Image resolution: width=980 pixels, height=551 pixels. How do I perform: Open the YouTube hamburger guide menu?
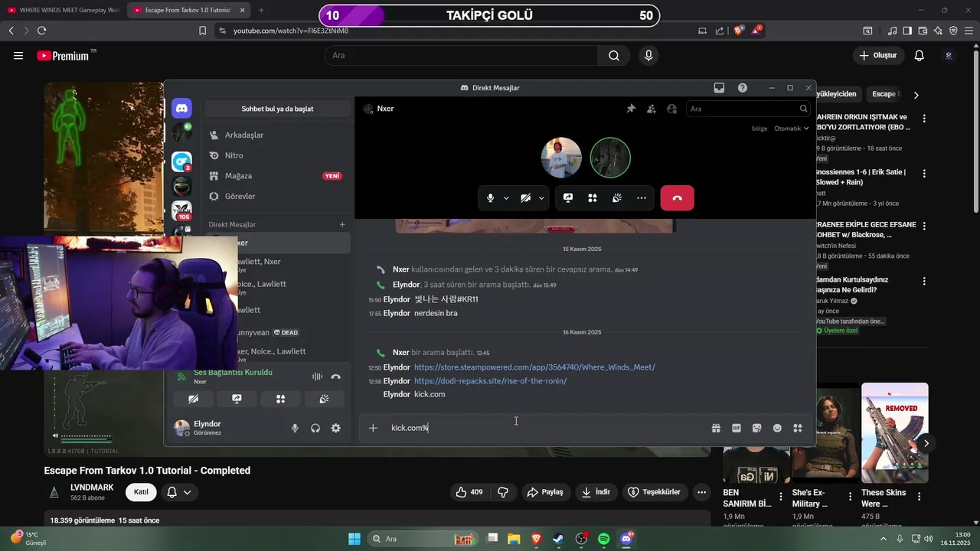(x=18, y=56)
